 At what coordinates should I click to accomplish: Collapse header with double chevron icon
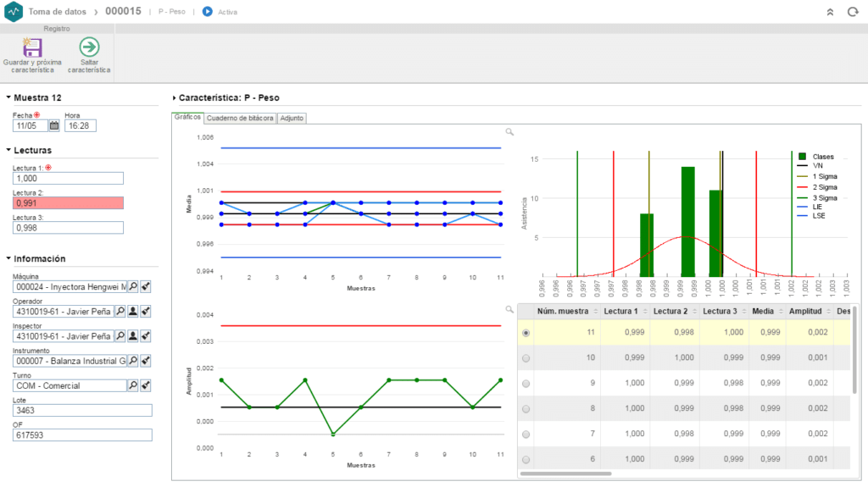[x=830, y=12]
